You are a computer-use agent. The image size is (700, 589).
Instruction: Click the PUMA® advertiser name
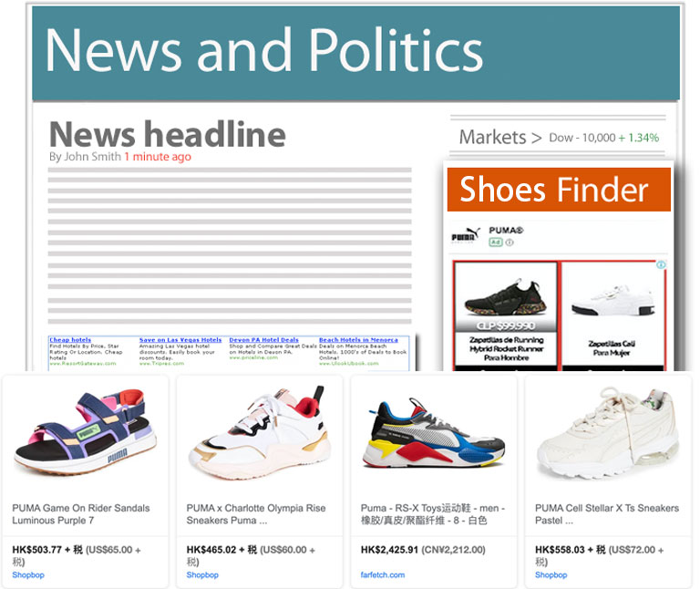point(506,231)
